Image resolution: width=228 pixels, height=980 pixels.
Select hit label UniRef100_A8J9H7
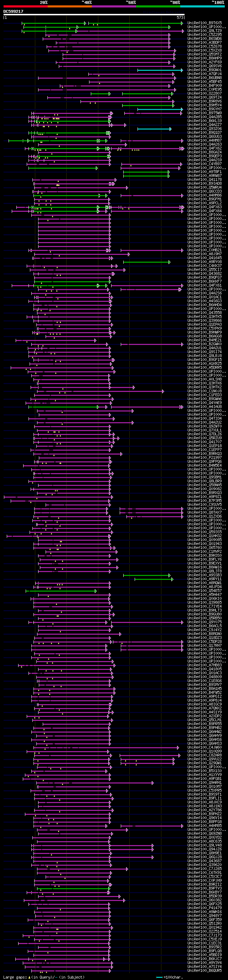(204, 254)
